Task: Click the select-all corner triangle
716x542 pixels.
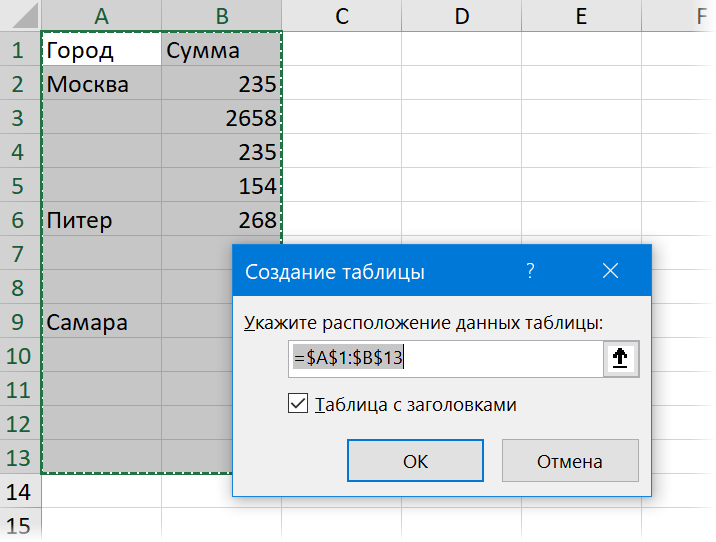Action: coord(25,17)
